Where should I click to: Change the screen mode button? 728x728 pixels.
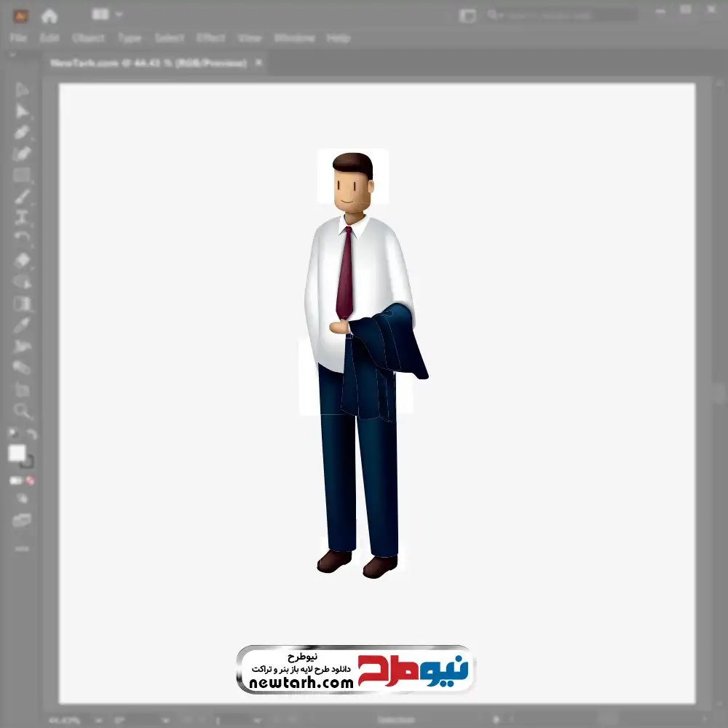[x=22, y=521]
